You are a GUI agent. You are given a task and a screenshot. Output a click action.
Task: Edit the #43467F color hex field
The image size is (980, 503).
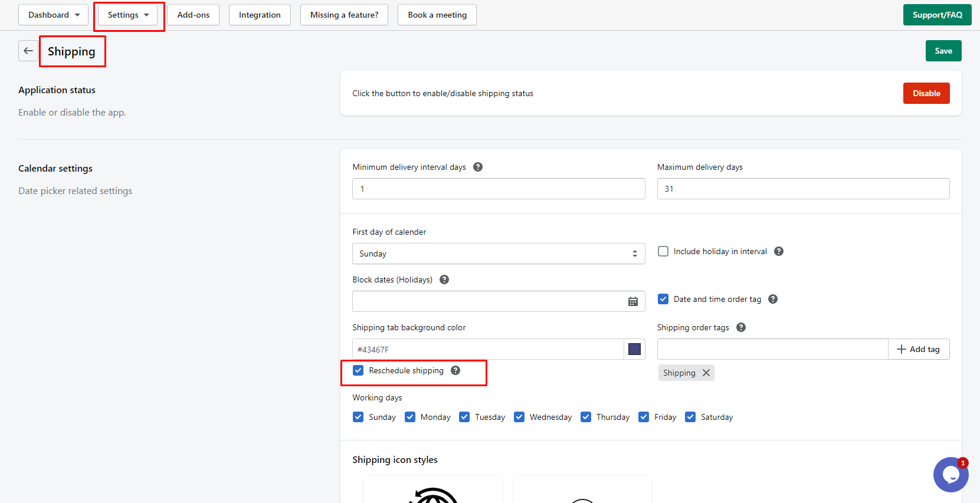(x=488, y=349)
